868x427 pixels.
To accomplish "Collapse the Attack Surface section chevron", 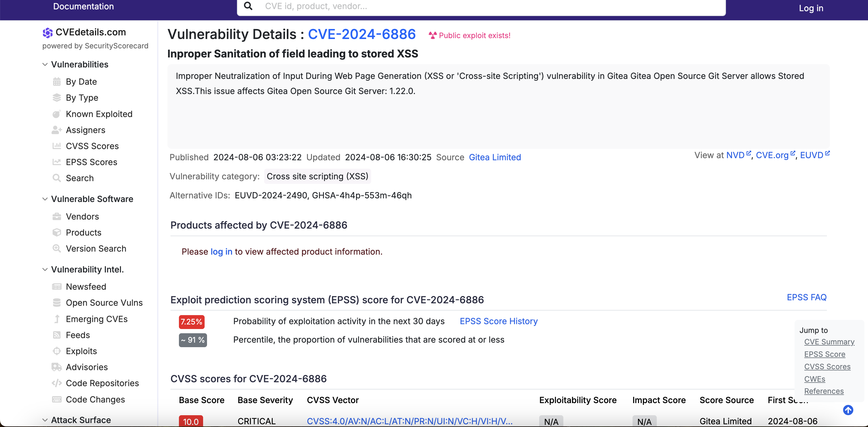I will 45,420.
